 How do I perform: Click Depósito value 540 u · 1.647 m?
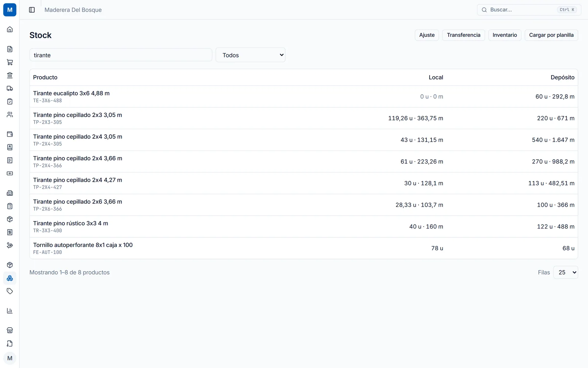(x=553, y=140)
